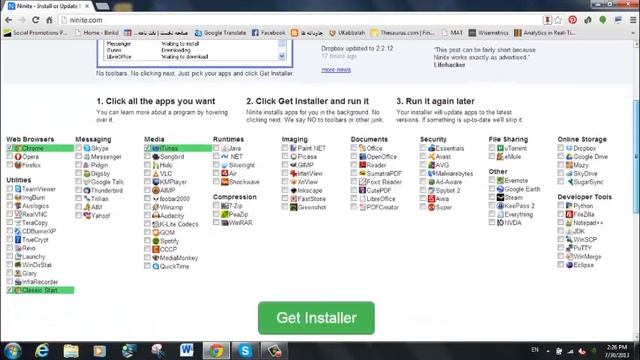Open the Social Promotions bookmark

36,33
